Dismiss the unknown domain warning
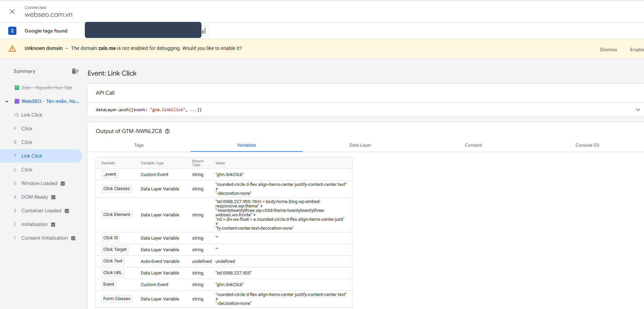The width and height of the screenshot is (644, 309). tap(608, 50)
